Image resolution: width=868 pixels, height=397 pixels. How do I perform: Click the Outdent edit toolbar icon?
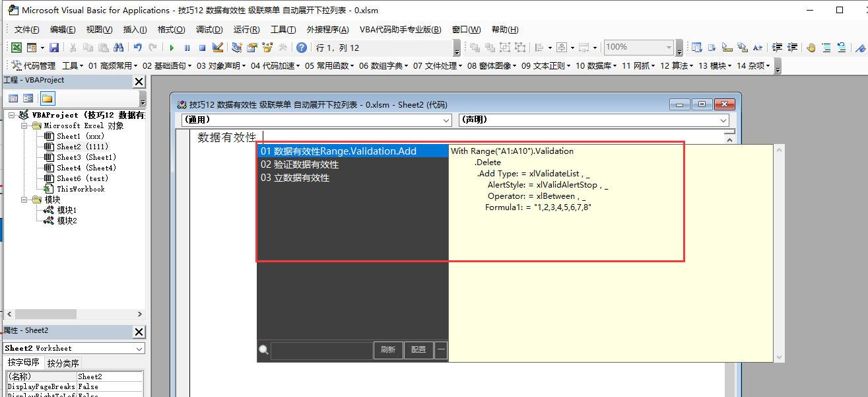point(792,48)
